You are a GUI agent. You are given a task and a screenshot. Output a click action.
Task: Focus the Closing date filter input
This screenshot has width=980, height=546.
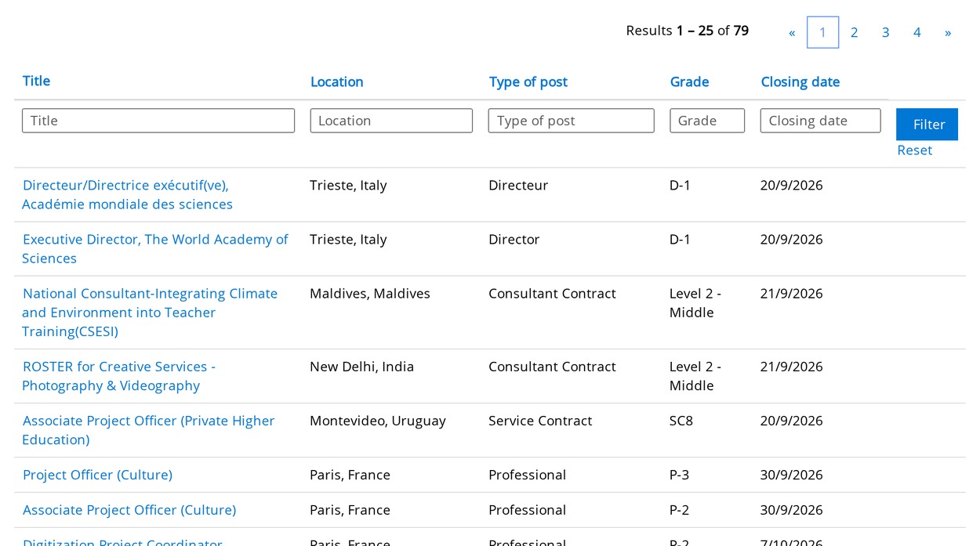click(821, 121)
